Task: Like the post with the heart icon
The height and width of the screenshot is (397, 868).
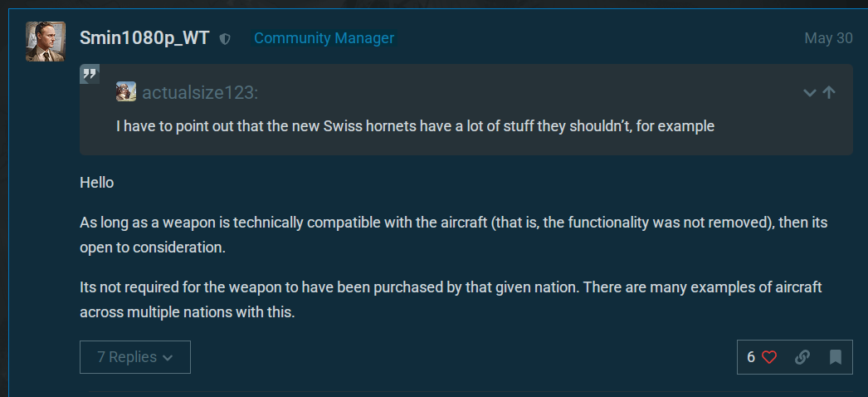Action: (769, 357)
